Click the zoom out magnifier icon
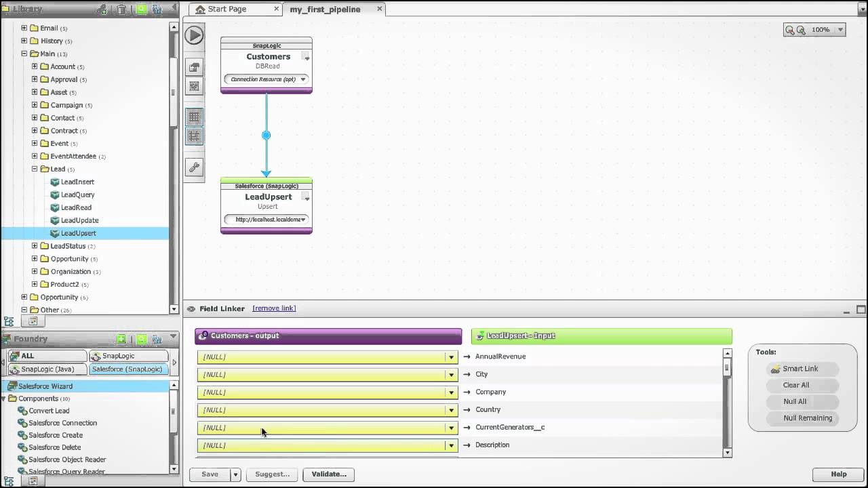 coord(789,30)
